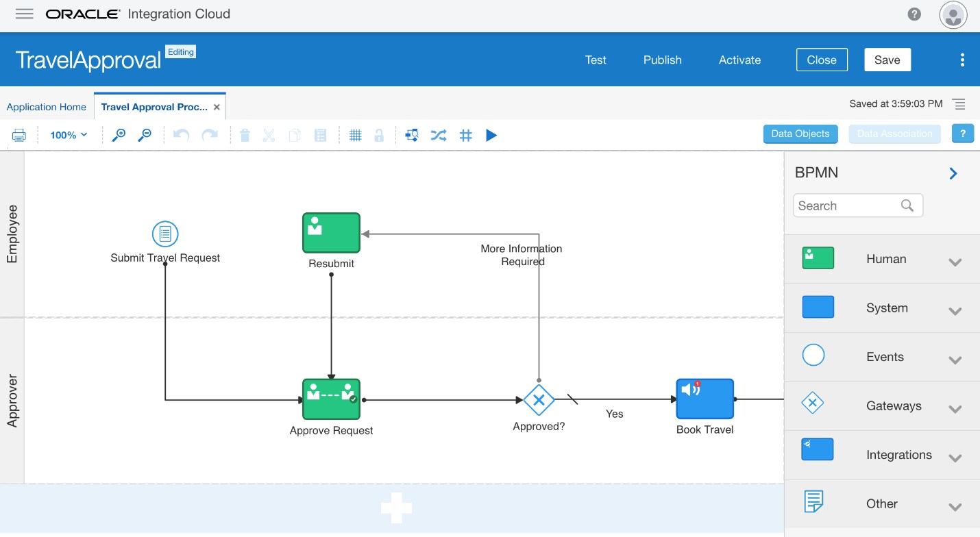Click the hash symbol toolbar icon
Viewport: 980px width, 537px height.
tap(465, 135)
